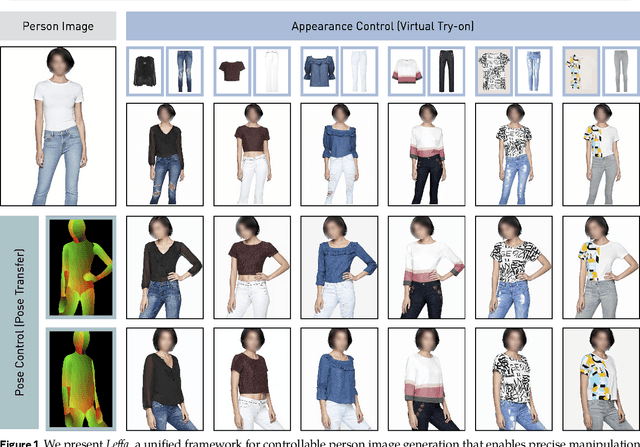Choose the maroon crop top garment icon

[x=232, y=72]
